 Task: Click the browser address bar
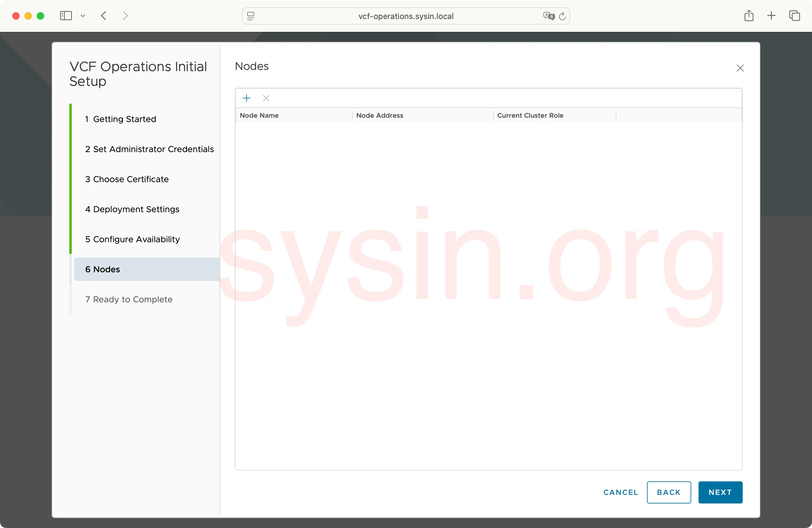point(406,16)
